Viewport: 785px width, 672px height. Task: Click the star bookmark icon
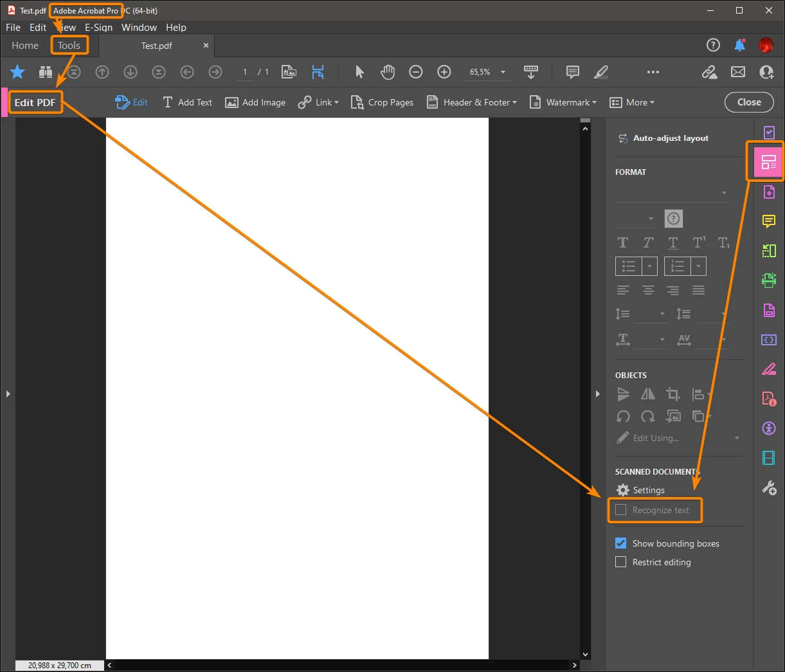click(x=17, y=72)
